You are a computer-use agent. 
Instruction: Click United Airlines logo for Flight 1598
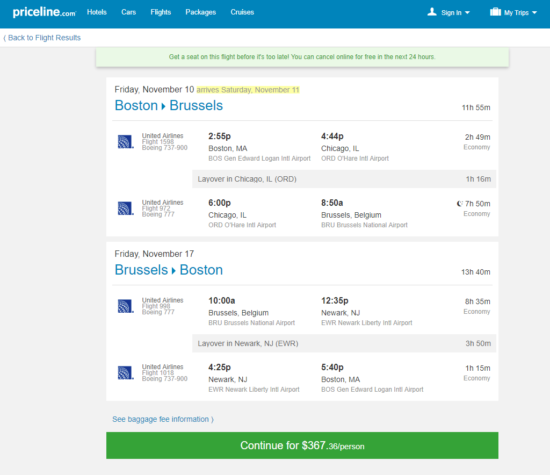click(x=125, y=142)
